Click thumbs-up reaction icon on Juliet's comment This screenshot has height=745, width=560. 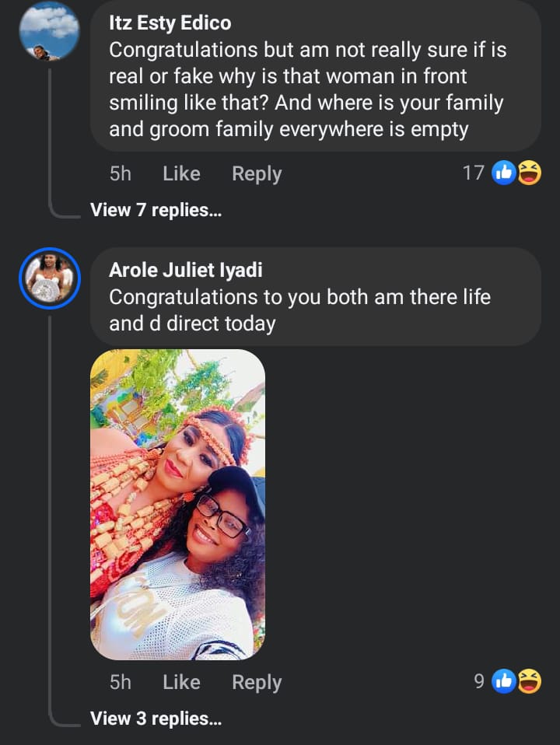point(505,681)
